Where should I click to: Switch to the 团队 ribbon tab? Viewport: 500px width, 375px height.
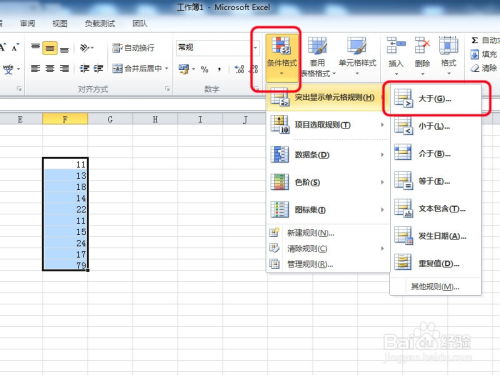[140, 23]
